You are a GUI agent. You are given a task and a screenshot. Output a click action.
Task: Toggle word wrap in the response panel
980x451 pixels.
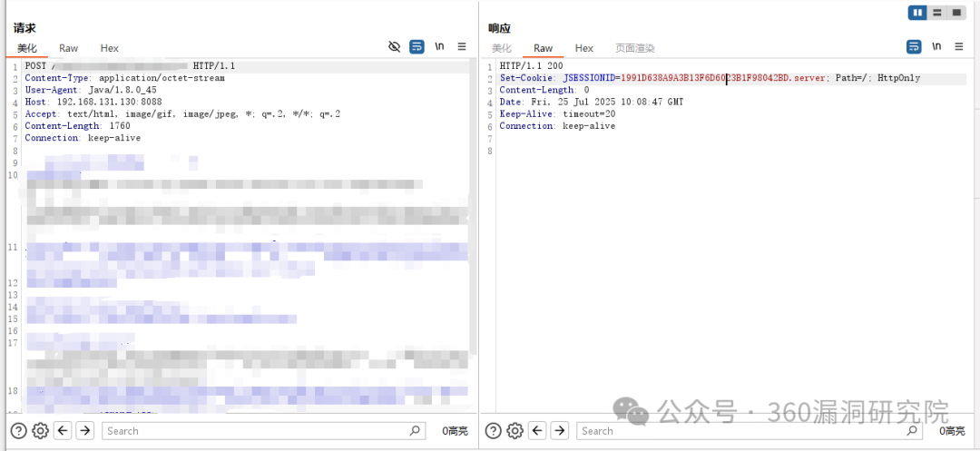[x=914, y=47]
